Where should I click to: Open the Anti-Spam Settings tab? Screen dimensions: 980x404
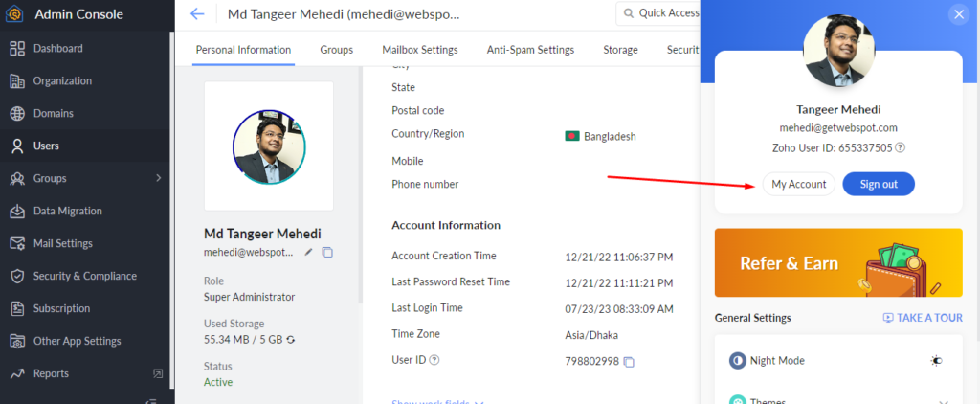click(x=530, y=50)
